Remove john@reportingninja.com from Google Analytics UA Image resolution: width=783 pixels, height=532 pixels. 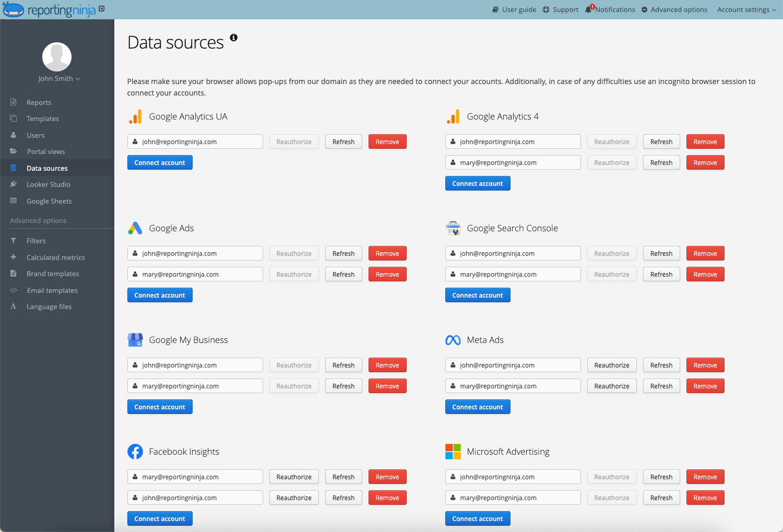point(387,141)
